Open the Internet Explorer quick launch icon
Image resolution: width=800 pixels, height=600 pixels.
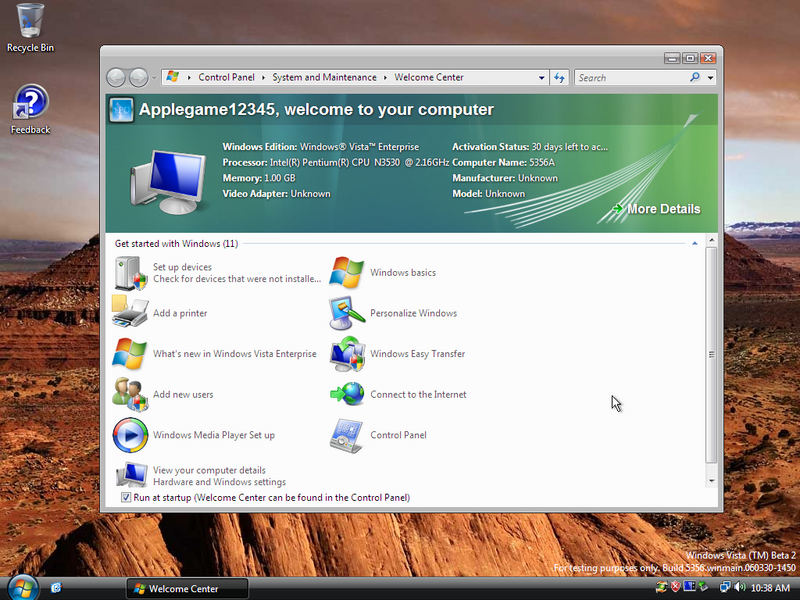(x=56, y=588)
